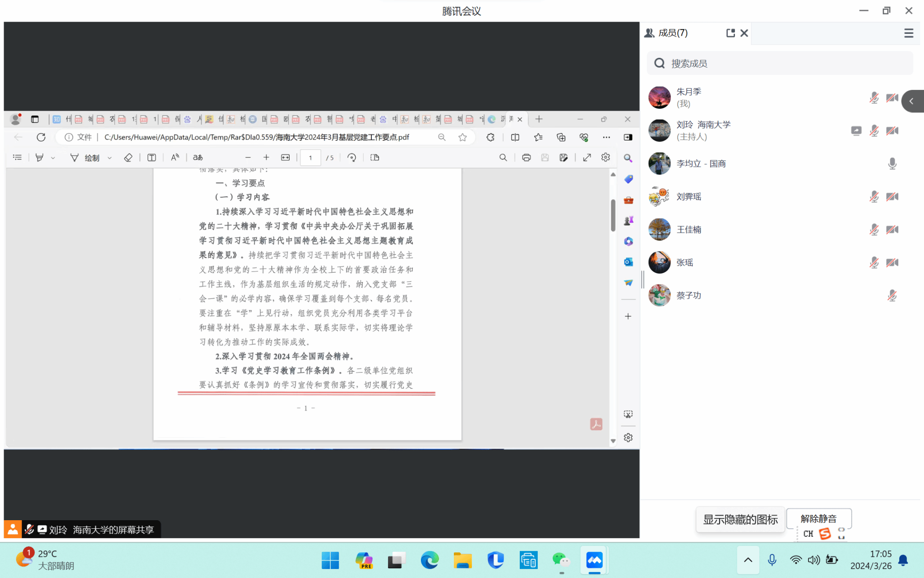Expand the collapsed side arrow tab
This screenshot has height=578, width=924.
(912, 101)
